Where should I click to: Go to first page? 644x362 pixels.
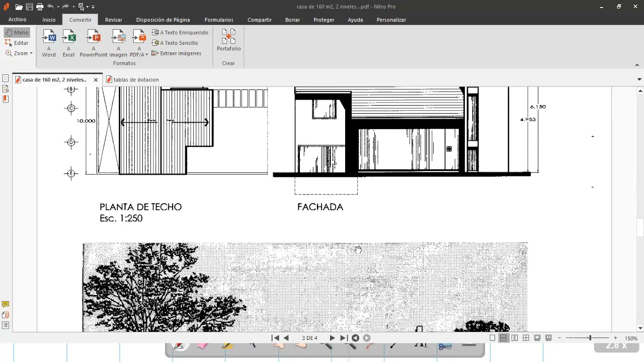click(275, 338)
